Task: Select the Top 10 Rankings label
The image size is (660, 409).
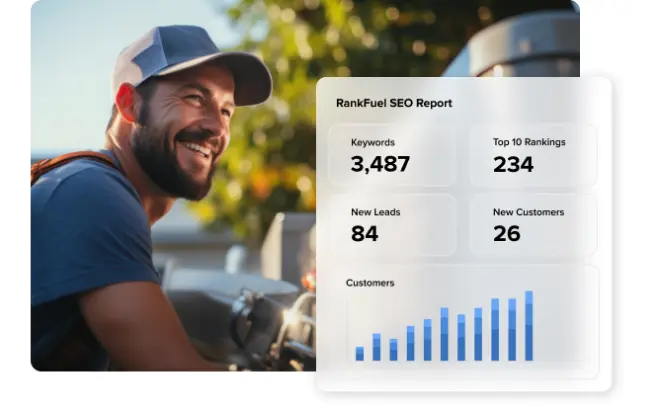Action: click(x=529, y=142)
